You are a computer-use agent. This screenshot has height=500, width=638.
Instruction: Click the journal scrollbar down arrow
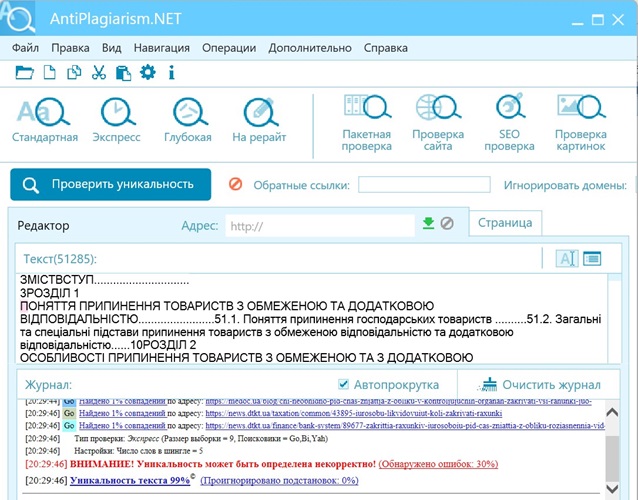(612, 488)
